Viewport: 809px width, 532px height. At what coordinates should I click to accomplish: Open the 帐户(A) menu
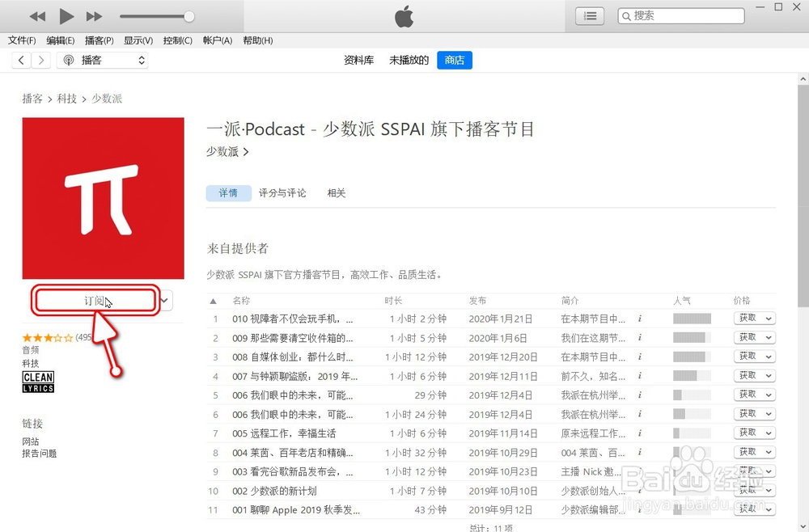coord(217,40)
